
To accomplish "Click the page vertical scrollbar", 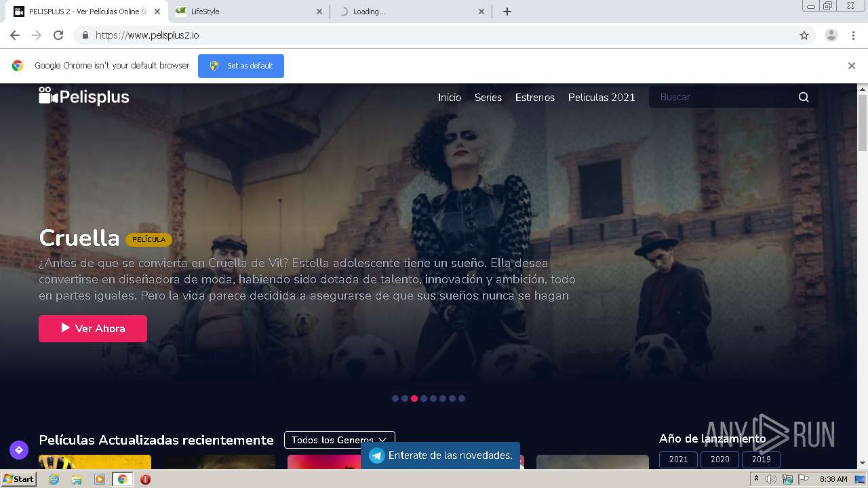I will pyautogui.click(x=863, y=122).
